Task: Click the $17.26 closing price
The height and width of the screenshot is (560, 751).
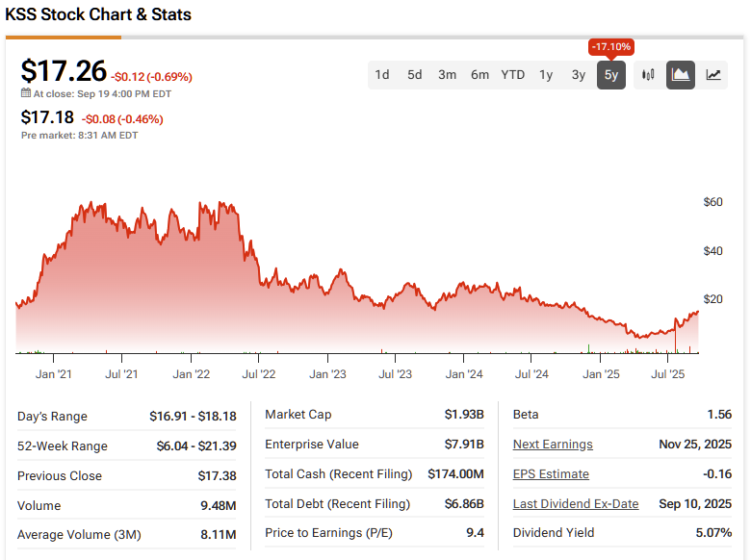Action: (x=64, y=71)
